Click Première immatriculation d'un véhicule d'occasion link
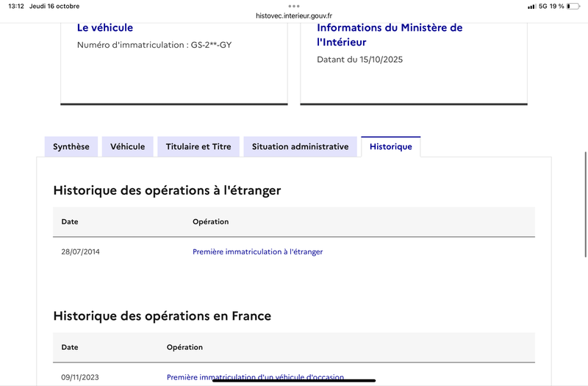 [x=255, y=377]
